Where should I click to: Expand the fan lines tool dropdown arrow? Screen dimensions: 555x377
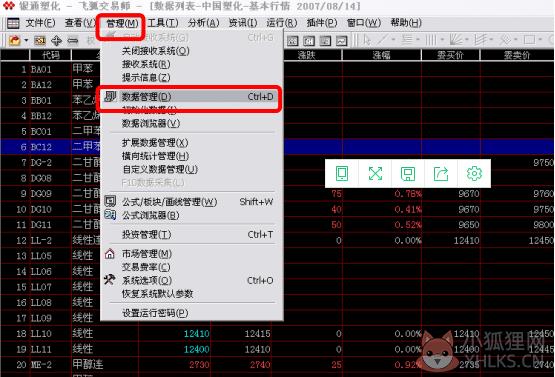click(467, 40)
